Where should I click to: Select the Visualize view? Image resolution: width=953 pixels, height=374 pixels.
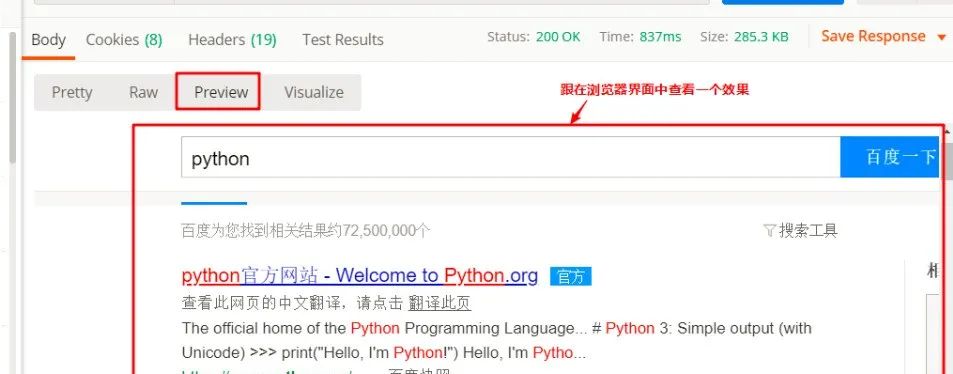[314, 92]
